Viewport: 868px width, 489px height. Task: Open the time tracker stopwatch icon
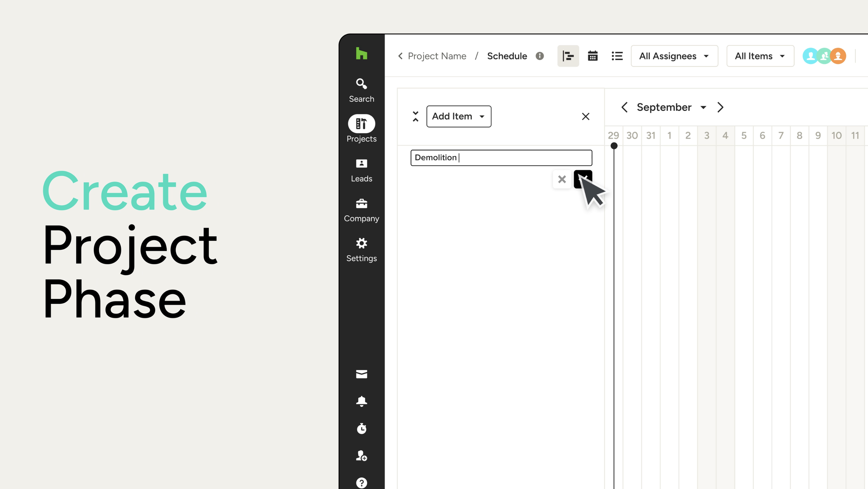(x=361, y=428)
